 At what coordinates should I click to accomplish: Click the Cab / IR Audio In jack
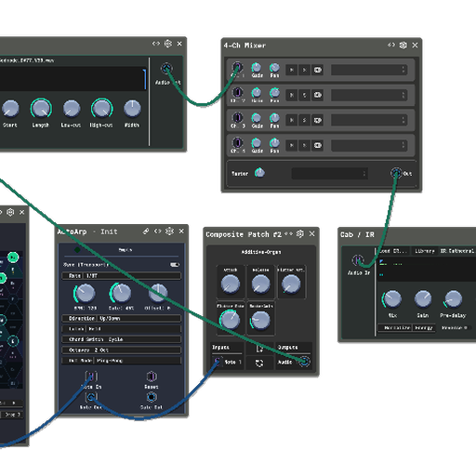[x=358, y=260]
